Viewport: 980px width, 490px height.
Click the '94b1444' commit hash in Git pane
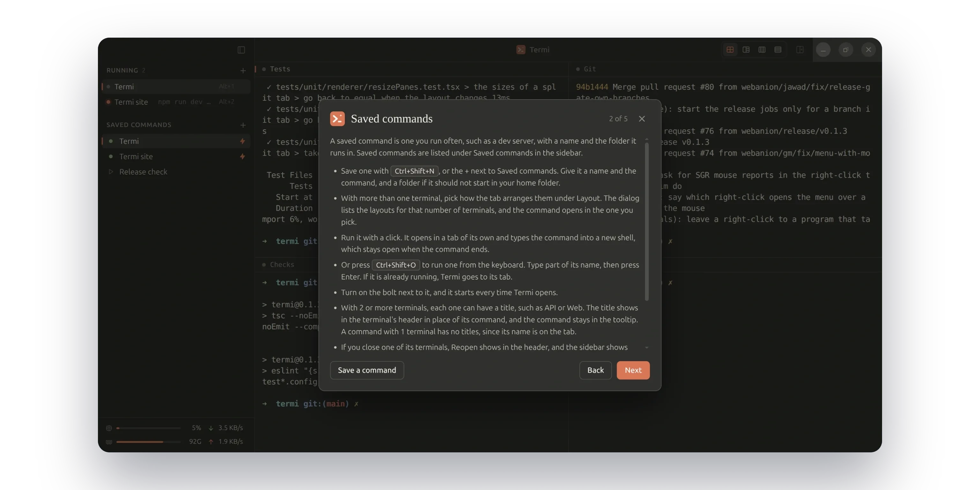tap(592, 87)
